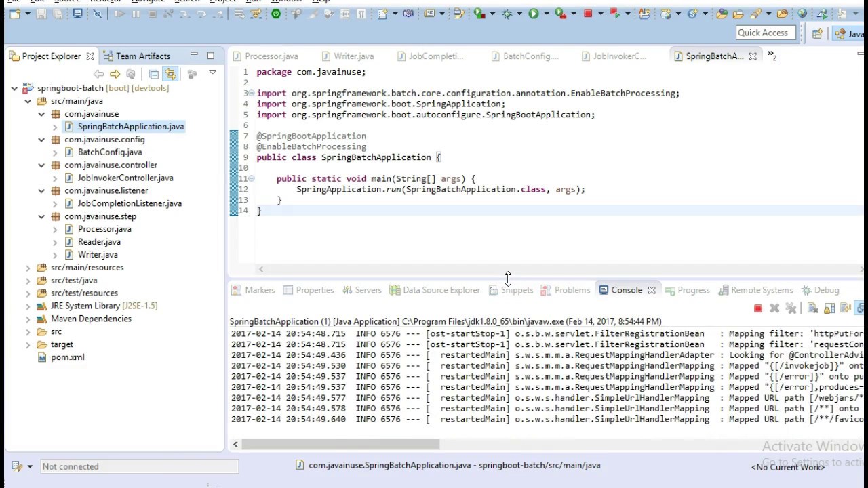Minimize the Project Explorer panel

click(194, 55)
